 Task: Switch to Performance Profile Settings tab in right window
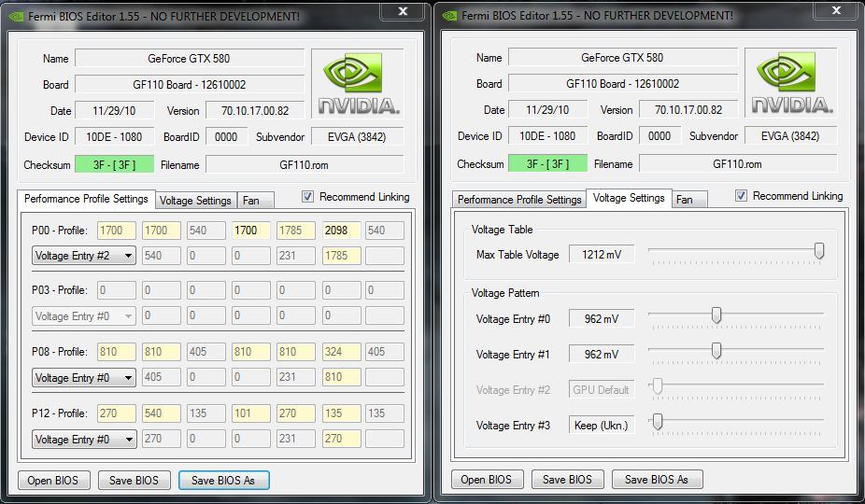(519, 199)
